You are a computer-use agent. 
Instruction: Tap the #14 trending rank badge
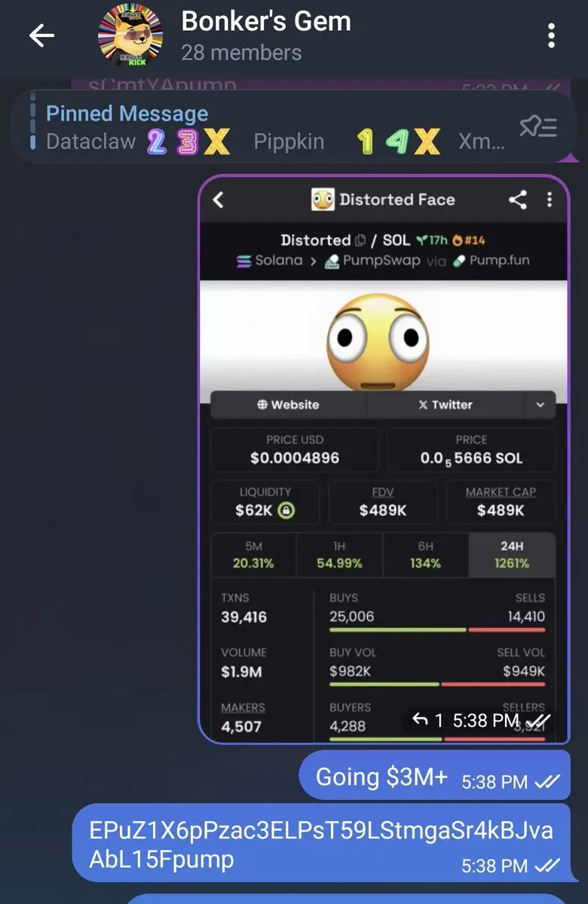[469, 241]
